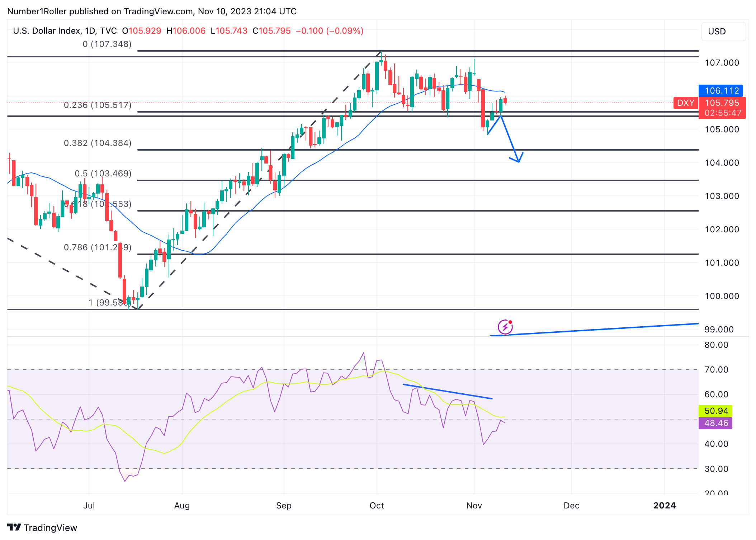Click the red countdown timer 02:55:47
The height and width of the screenshot is (540, 756).
coord(722,113)
